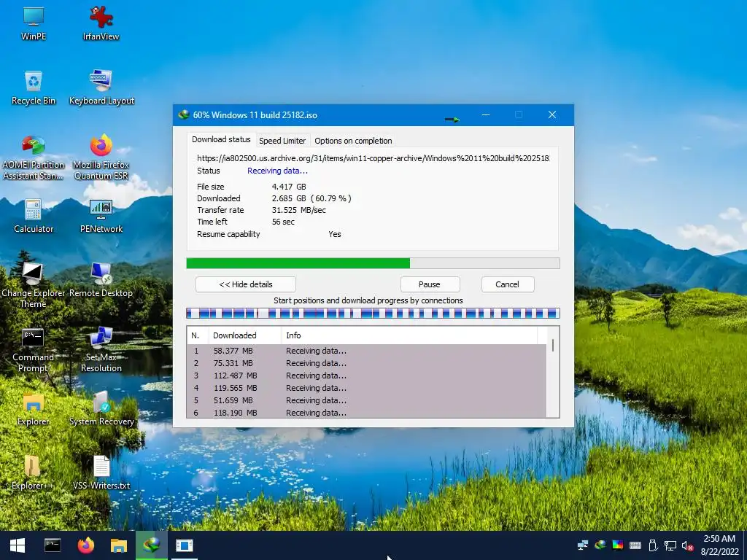Select the Keyboard Layout desktop icon
The image size is (747, 560).
click(x=101, y=87)
